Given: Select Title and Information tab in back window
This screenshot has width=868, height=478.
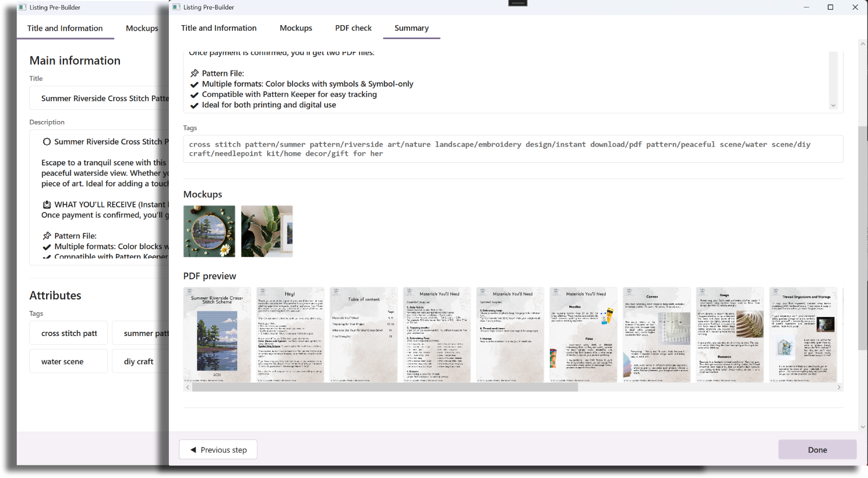Looking at the screenshot, I should 65,28.
